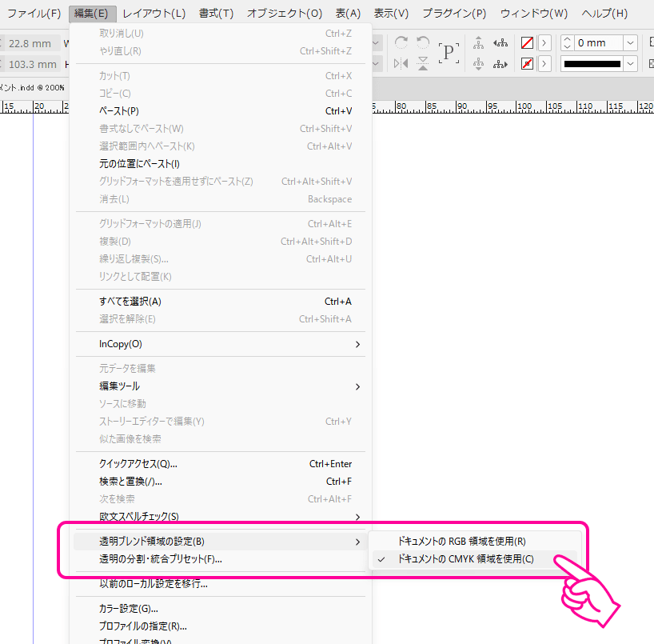The height and width of the screenshot is (644, 654).
Task: Select ドキュメントの RGB 領域を使用 option
Action: 463,541
